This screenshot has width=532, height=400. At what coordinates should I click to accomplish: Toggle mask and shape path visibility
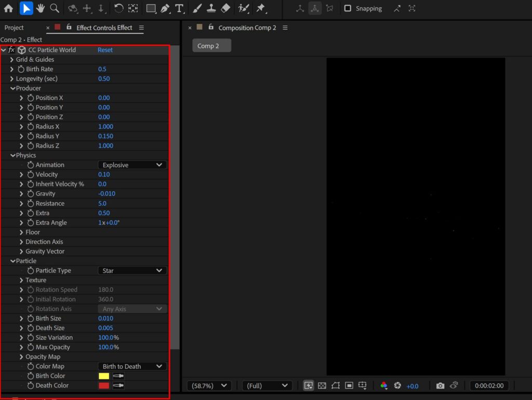pyautogui.click(x=336, y=386)
